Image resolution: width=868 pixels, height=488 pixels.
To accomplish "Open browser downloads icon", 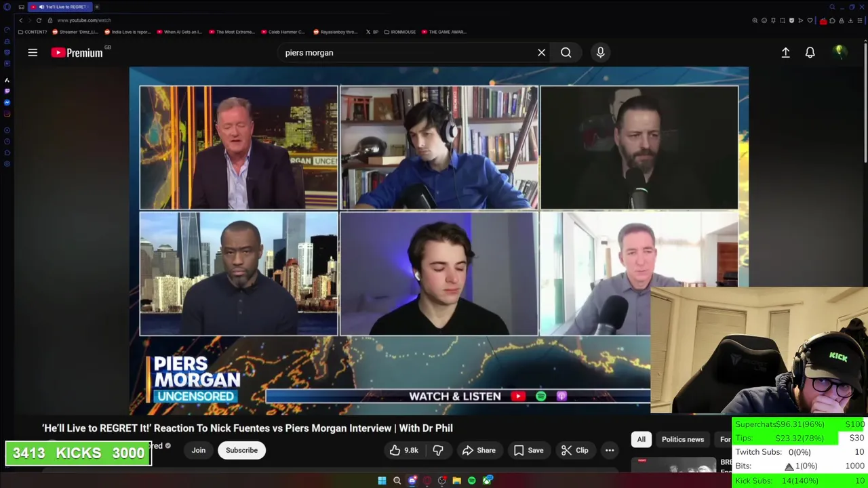I will (x=850, y=20).
